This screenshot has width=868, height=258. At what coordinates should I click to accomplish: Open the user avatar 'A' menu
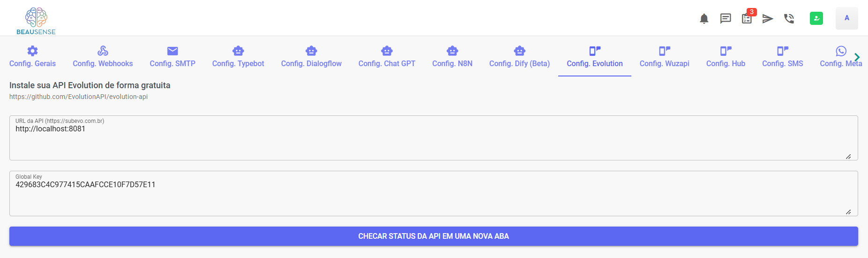click(846, 18)
